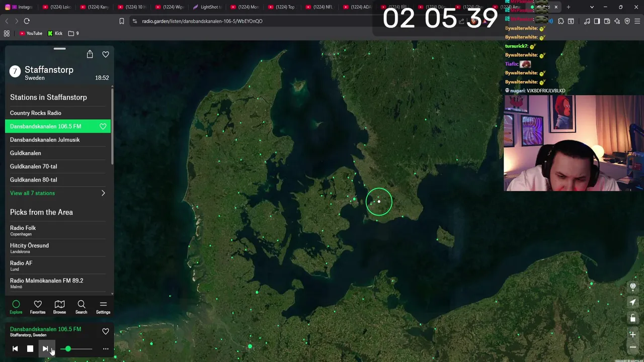The image size is (644, 362).
Task: Go back in the browser
Action: 7,21
